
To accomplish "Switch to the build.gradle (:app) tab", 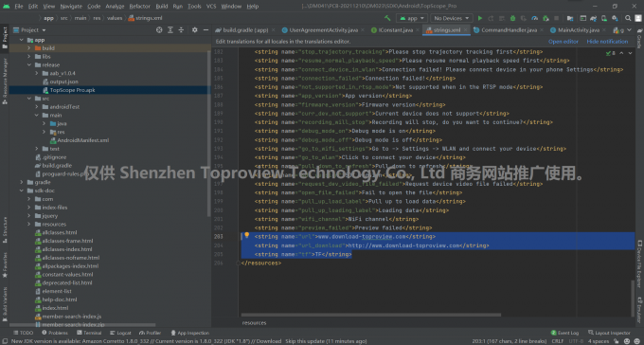I will pyautogui.click(x=245, y=30).
